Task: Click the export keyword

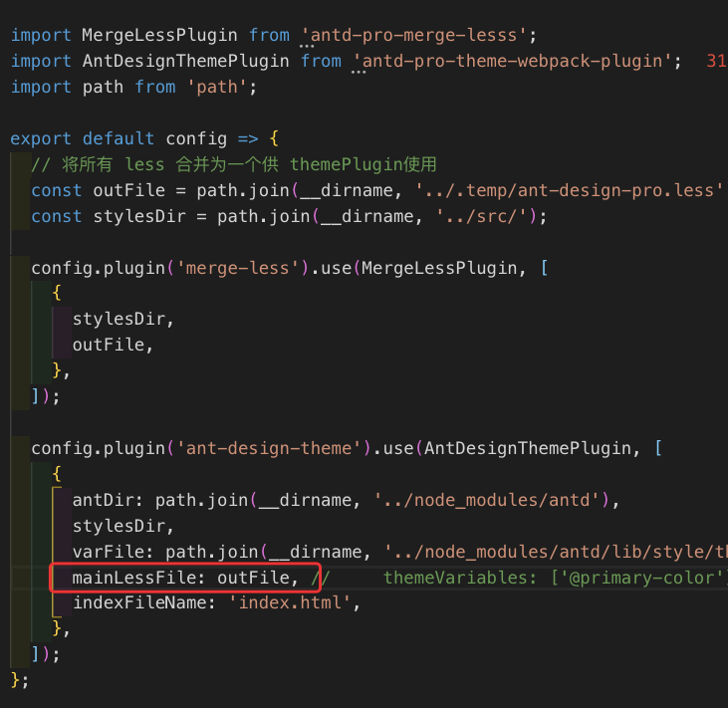Action: (41, 138)
